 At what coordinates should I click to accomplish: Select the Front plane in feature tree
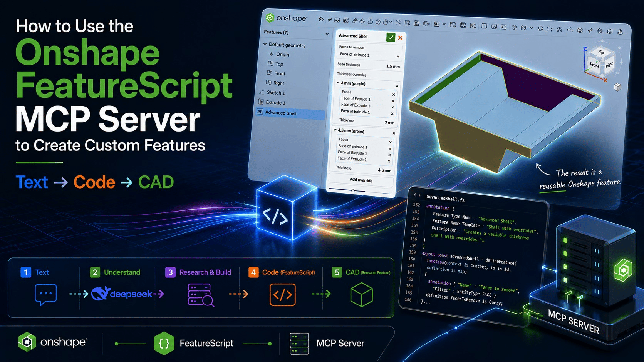tap(280, 73)
